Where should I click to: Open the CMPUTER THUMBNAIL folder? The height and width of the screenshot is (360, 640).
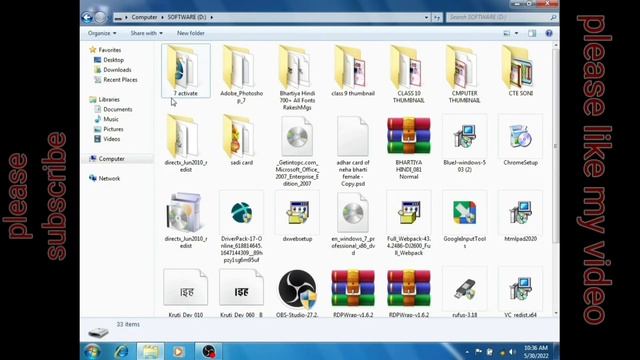pyautogui.click(x=464, y=74)
